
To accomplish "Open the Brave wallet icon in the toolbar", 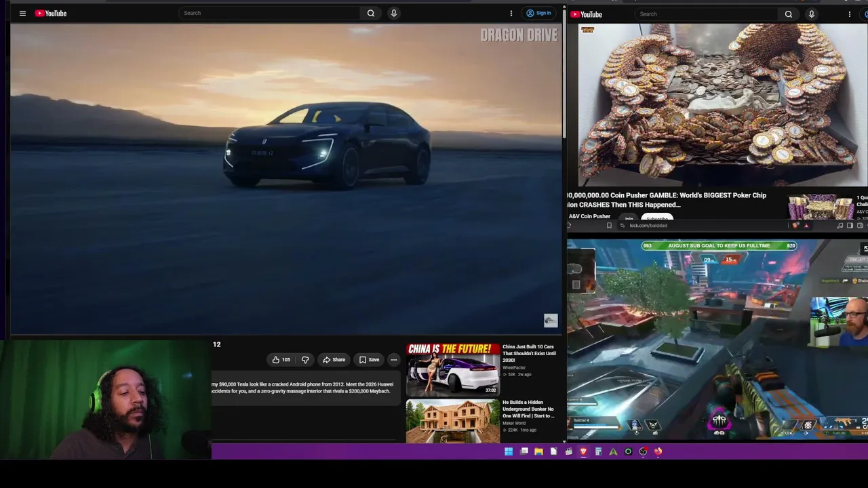I will pos(860,226).
